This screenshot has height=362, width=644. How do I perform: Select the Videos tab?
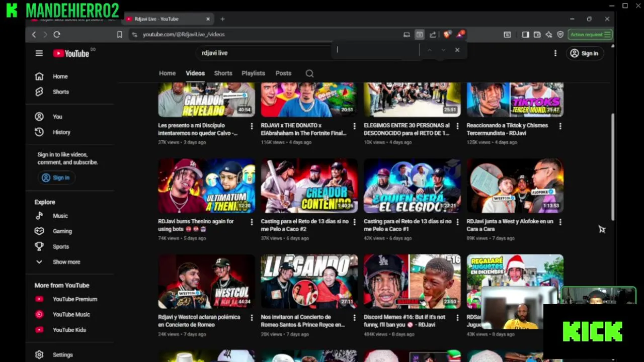(x=195, y=73)
